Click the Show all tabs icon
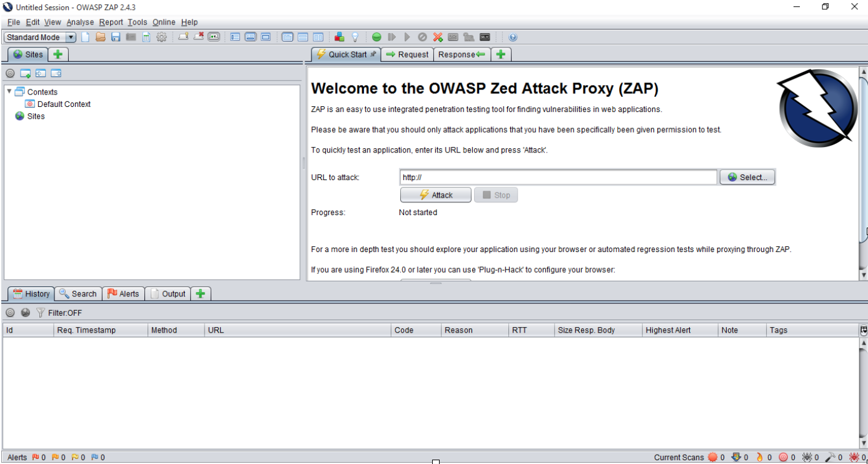Screen dimensions: 868x464 183,37
